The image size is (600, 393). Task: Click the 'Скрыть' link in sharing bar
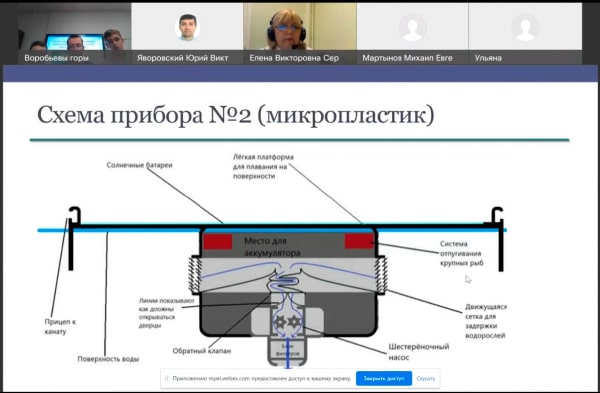(x=426, y=378)
